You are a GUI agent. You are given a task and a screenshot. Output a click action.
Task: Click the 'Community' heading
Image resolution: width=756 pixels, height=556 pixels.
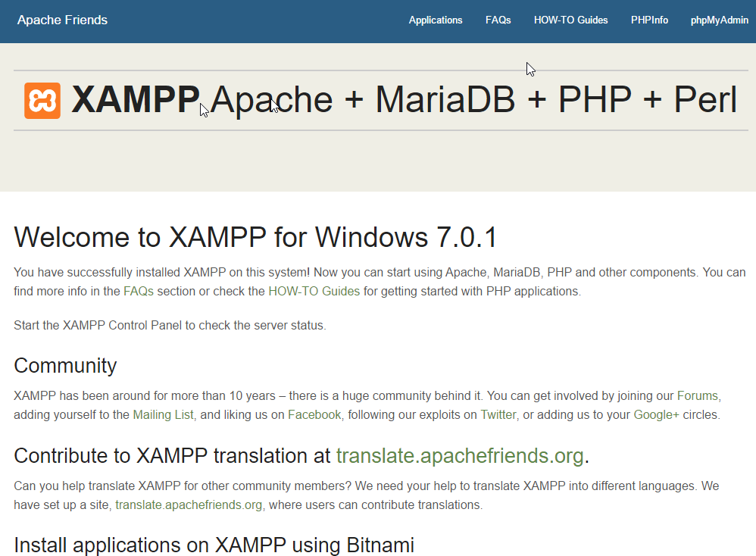tap(65, 366)
